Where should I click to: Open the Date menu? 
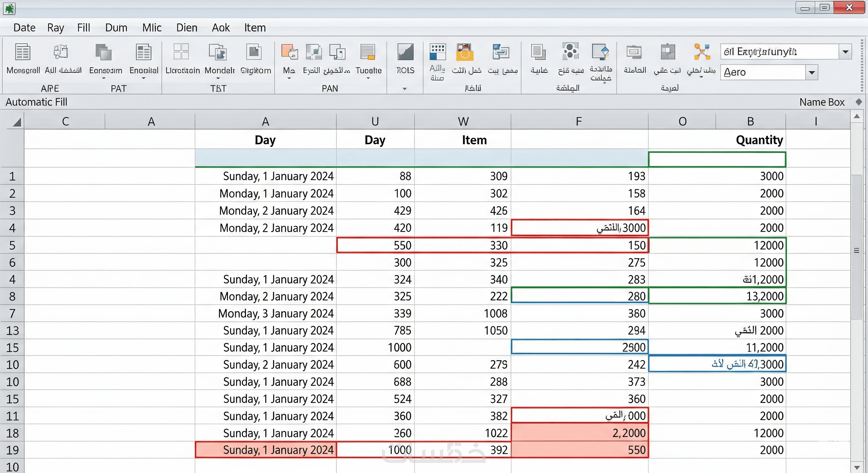[24, 28]
